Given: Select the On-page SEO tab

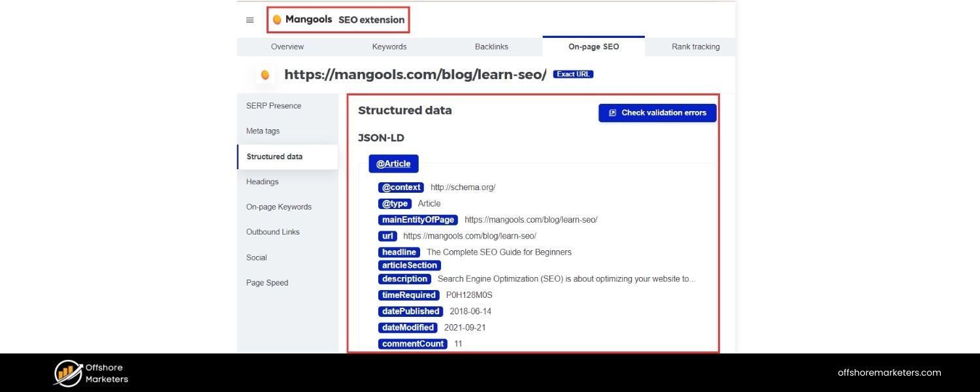Looking at the screenshot, I should click(593, 46).
